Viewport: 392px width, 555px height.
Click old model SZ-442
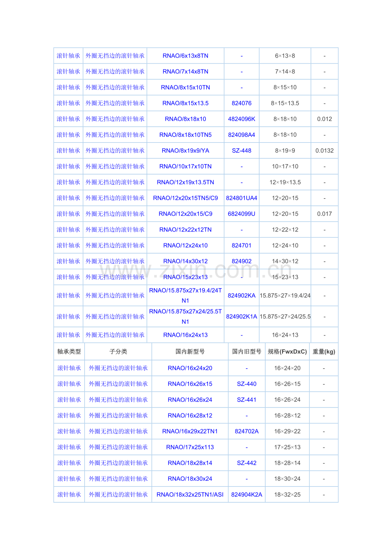(247, 462)
